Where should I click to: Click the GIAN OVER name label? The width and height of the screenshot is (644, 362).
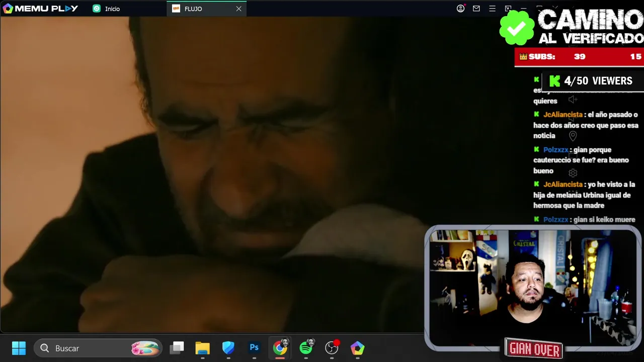tap(534, 348)
